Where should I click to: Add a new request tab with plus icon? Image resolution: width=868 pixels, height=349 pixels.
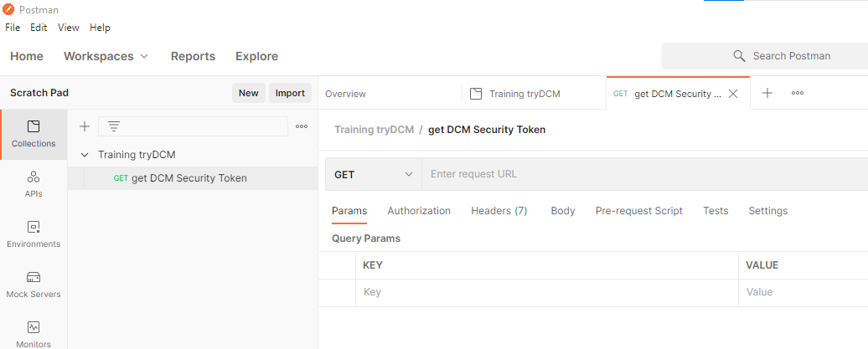767,94
